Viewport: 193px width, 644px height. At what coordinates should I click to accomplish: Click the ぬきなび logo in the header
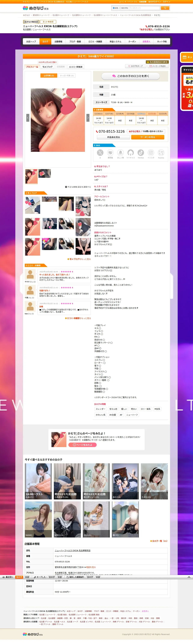(x=35, y=8)
